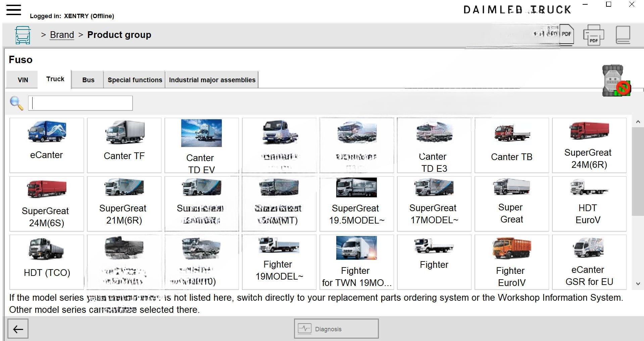Click the PDF printer icon
This screenshot has height=341, width=644.
(594, 35)
